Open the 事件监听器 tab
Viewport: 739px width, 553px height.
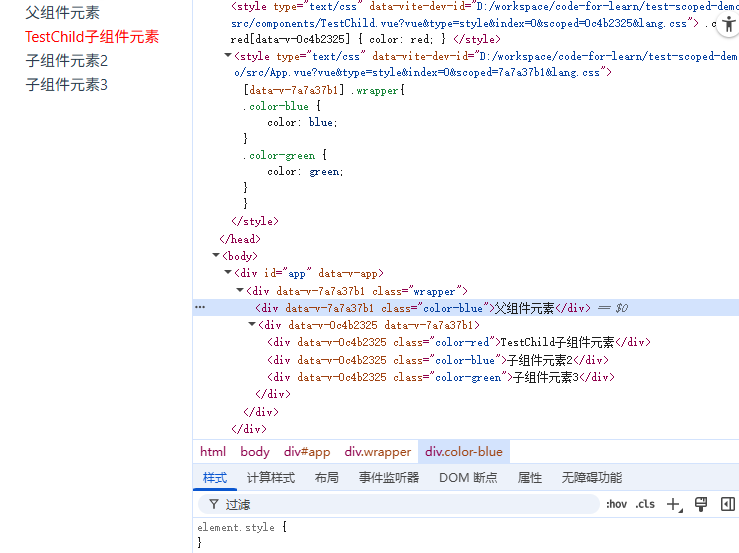click(x=389, y=478)
